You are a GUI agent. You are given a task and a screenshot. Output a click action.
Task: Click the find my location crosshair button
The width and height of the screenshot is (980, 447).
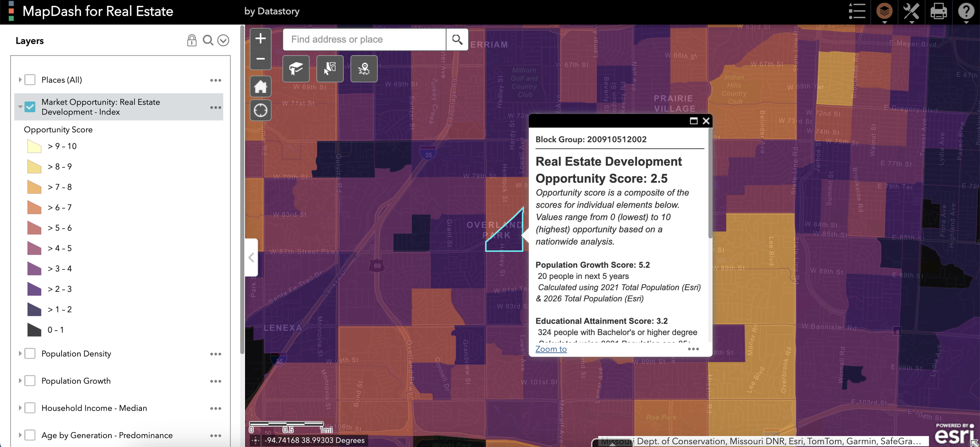[261, 110]
